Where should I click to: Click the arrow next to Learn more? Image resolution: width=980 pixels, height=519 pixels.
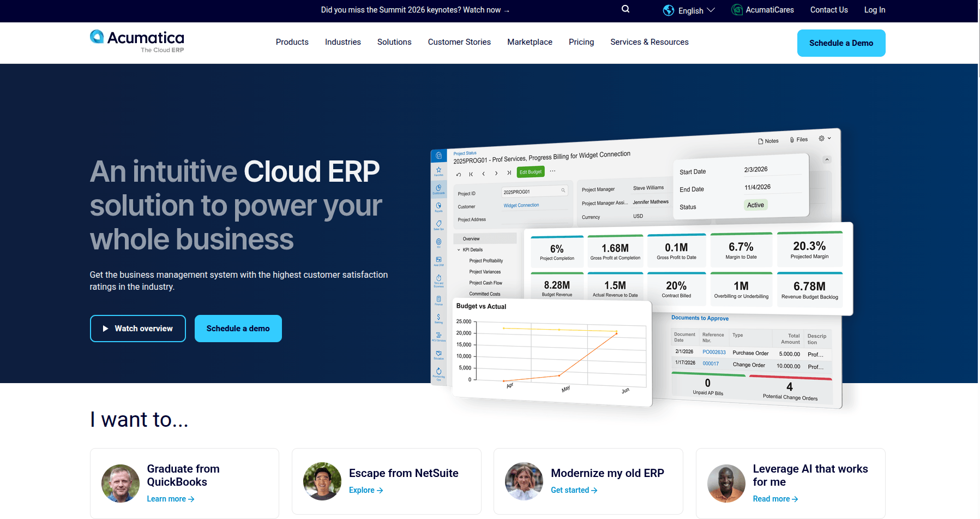pyautogui.click(x=191, y=499)
